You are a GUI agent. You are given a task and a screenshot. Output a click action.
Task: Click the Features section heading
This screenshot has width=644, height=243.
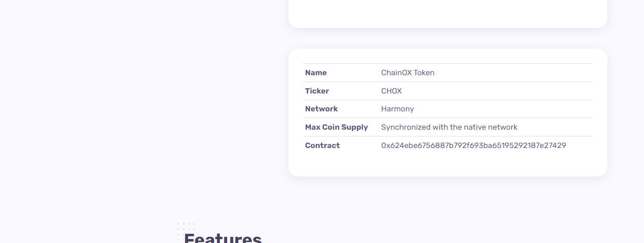223,238
